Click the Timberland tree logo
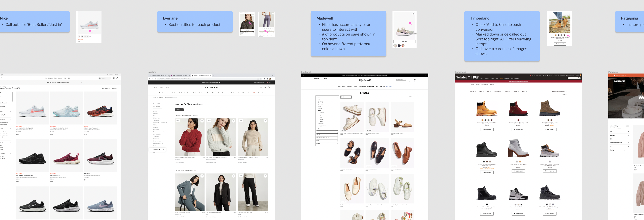The height and width of the screenshot is (220, 644). click(x=469, y=77)
